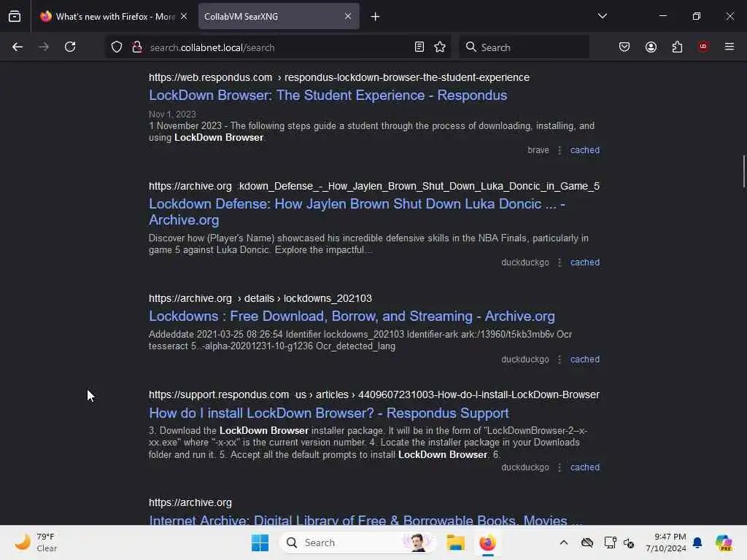Open the display/network tray icon
Viewport: 747px width, 560px height.
[x=610, y=542]
